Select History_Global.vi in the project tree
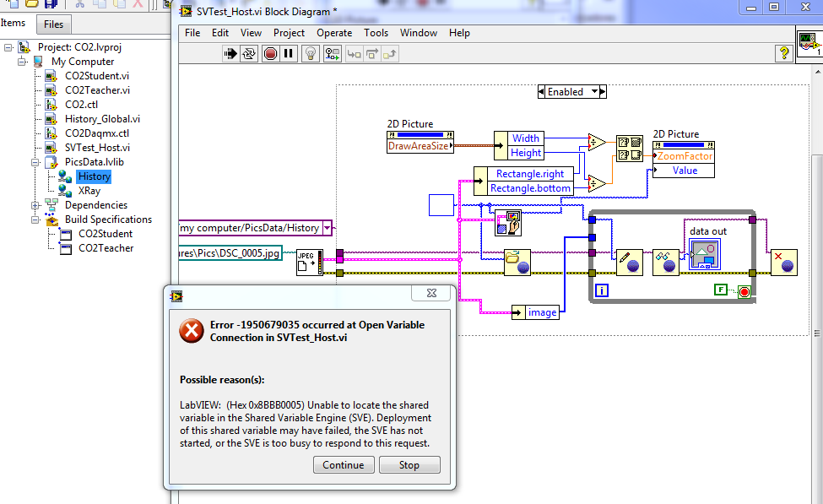823x504 pixels. coord(102,119)
